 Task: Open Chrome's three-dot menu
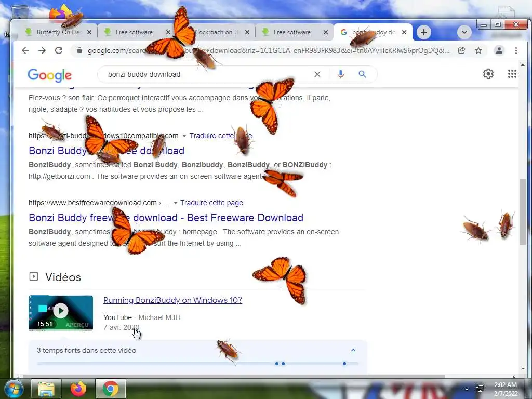point(516,50)
